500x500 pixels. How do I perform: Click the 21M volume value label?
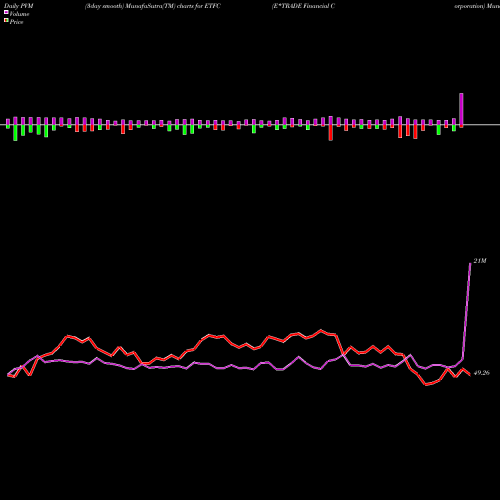pyautogui.click(x=480, y=261)
